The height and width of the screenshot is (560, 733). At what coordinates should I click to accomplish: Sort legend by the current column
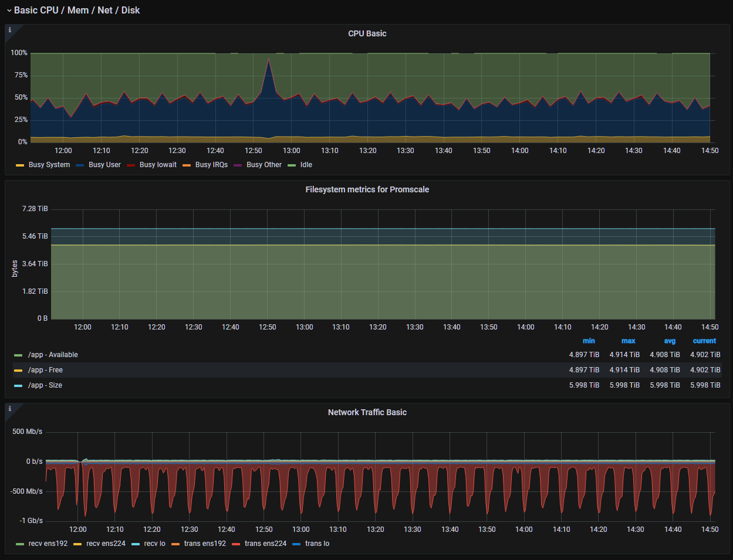[x=706, y=341]
